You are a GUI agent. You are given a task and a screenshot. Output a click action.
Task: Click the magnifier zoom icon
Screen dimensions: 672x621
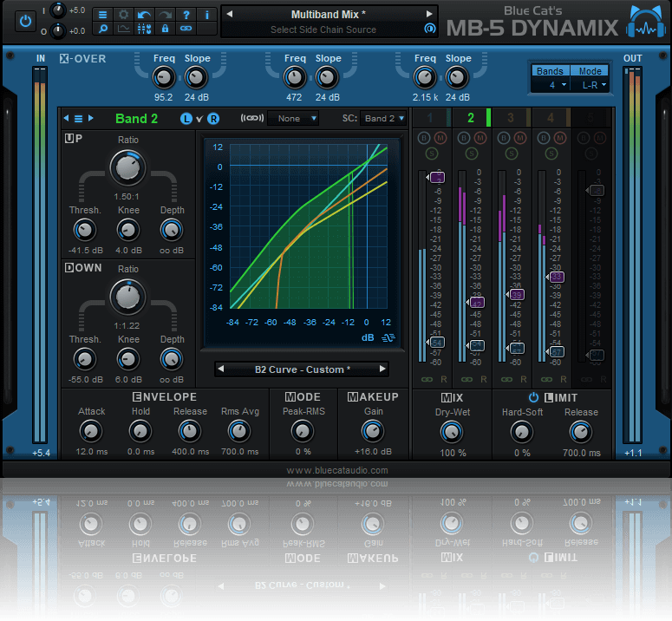click(x=102, y=29)
